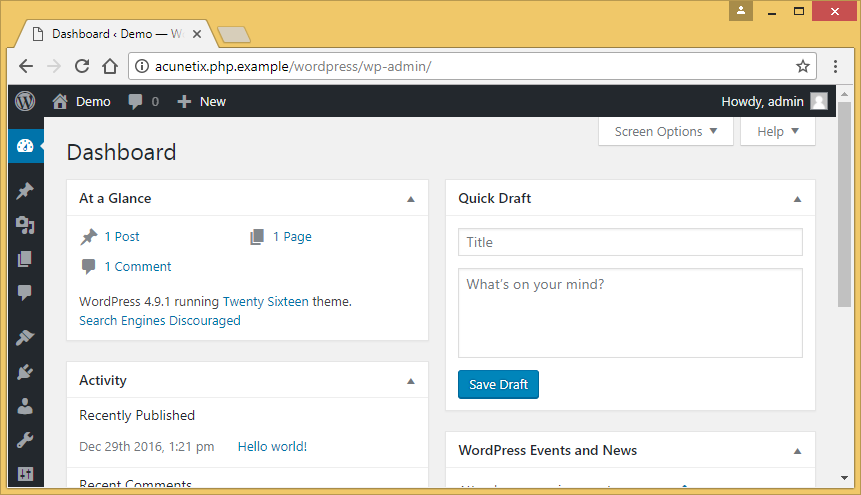
Task: Open the Pages sidebar icon
Action: [25, 259]
